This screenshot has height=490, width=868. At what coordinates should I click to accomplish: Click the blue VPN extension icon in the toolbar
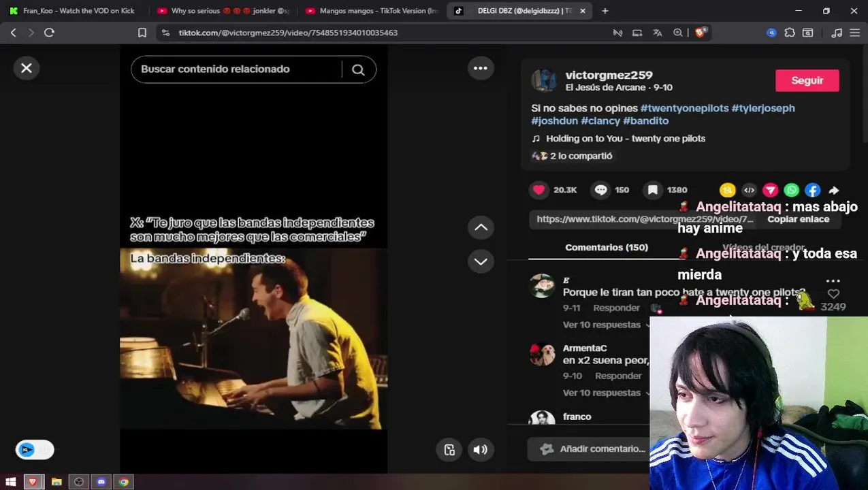[771, 33]
